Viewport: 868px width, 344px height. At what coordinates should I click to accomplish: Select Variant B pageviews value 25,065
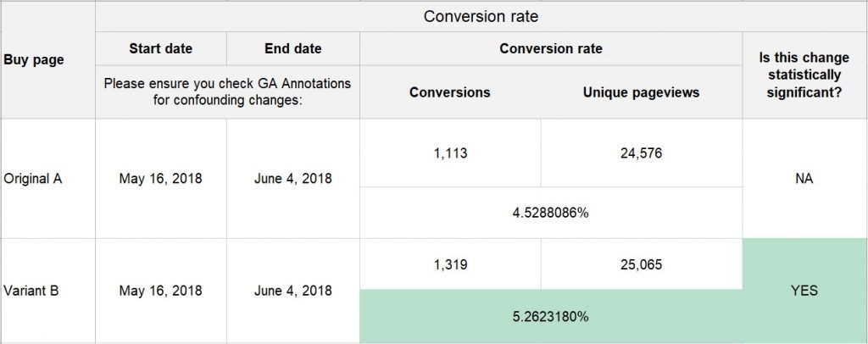641,264
